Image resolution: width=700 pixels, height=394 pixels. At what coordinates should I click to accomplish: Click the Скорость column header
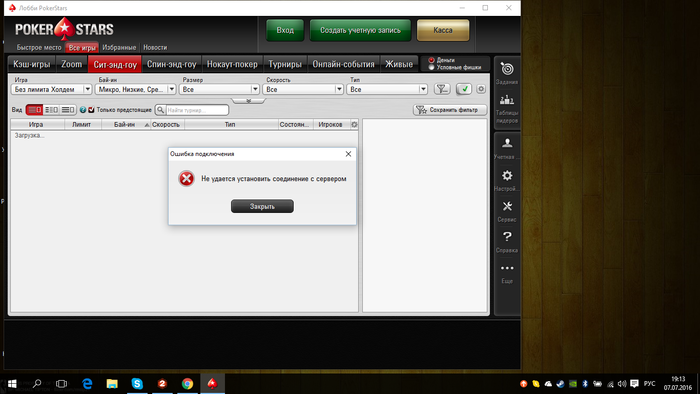tap(166, 124)
